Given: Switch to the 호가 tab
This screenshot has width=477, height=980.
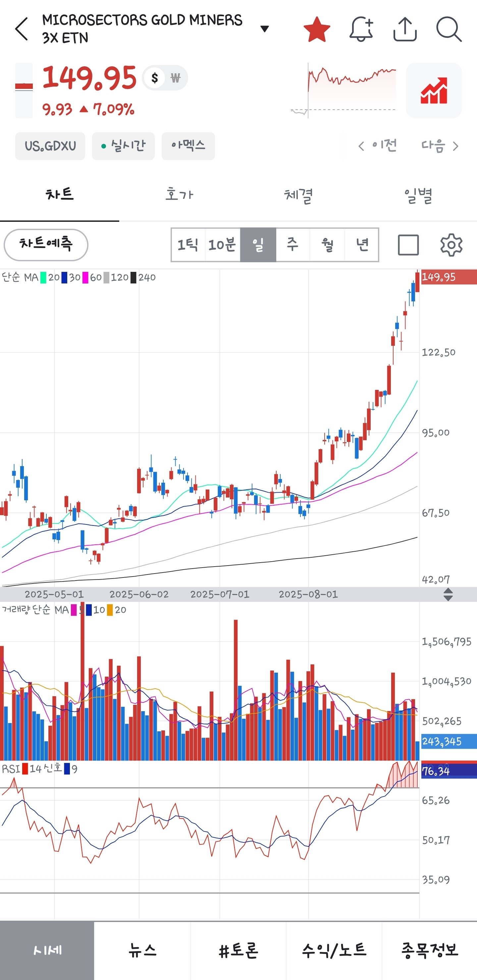Looking at the screenshot, I should [x=179, y=195].
